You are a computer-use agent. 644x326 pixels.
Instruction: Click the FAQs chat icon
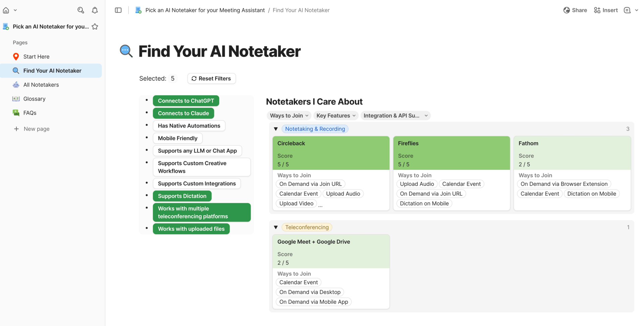[x=16, y=113]
